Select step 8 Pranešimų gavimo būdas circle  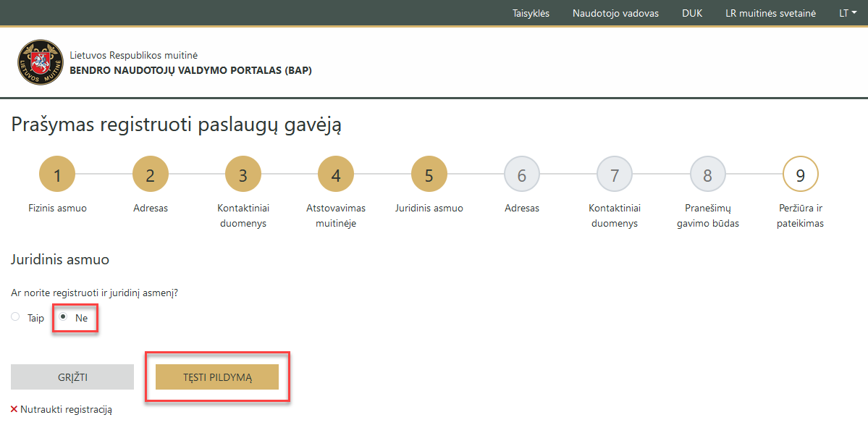click(708, 175)
